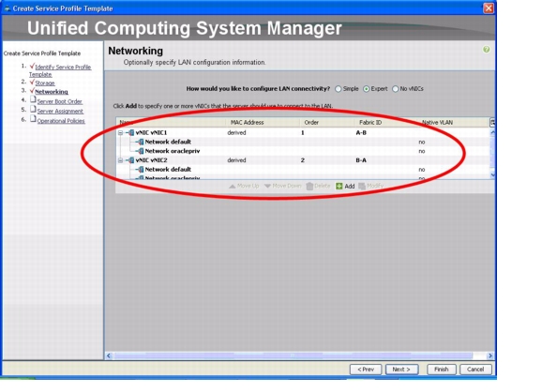Screen dimensions: 542x392
Task: Click the Native VLAN column header
Action: click(454, 122)
